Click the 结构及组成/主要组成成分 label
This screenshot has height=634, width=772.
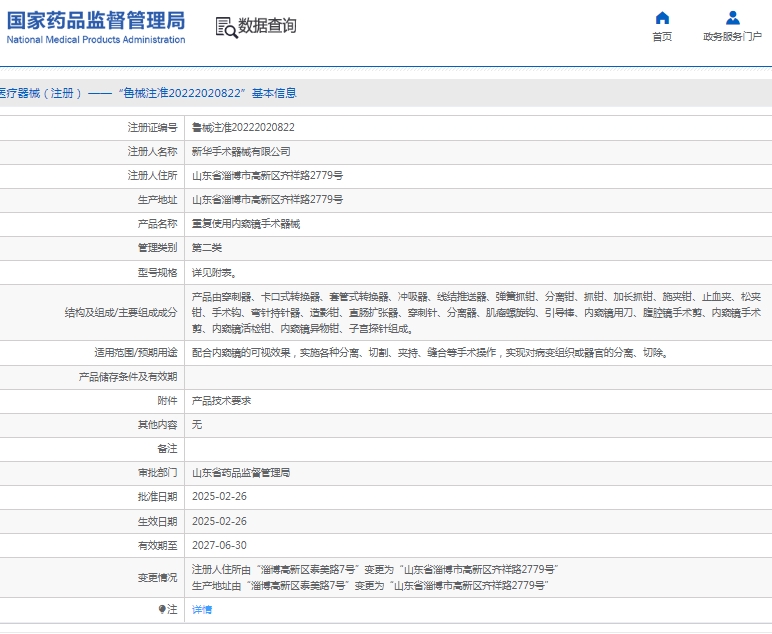(x=121, y=313)
